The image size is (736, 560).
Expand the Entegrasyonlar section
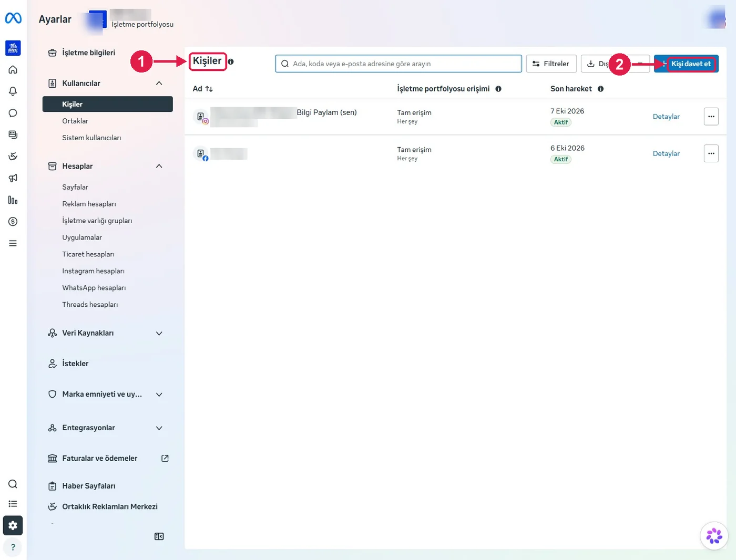pos(159,428)
